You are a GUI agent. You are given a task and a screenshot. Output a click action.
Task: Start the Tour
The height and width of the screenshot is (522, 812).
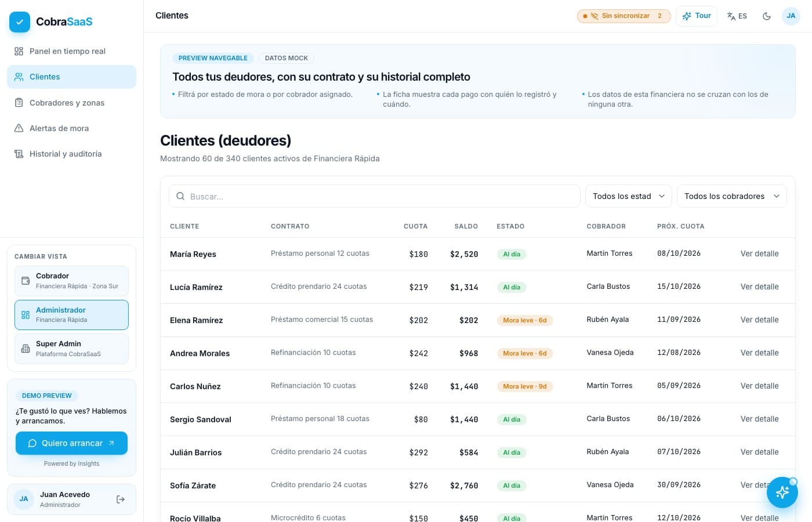coord(697,16)
